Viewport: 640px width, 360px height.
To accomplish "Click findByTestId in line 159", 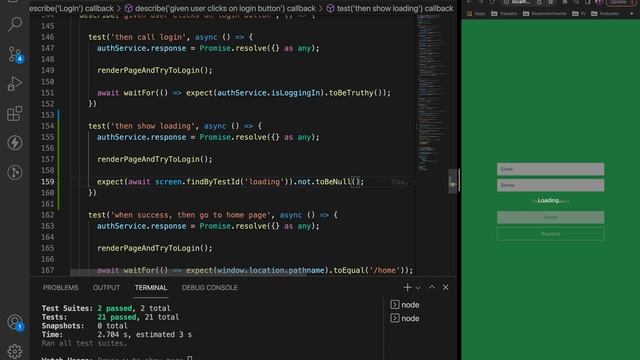I will tap(213, 182).
